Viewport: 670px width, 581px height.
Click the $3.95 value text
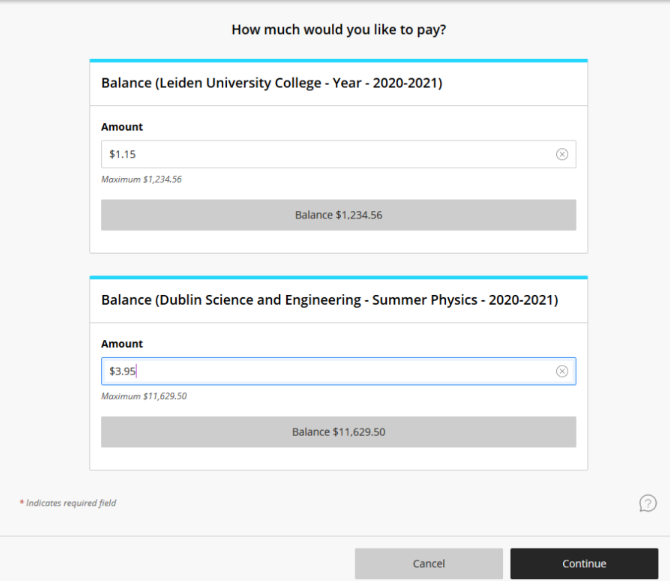(x=122, y=371)
